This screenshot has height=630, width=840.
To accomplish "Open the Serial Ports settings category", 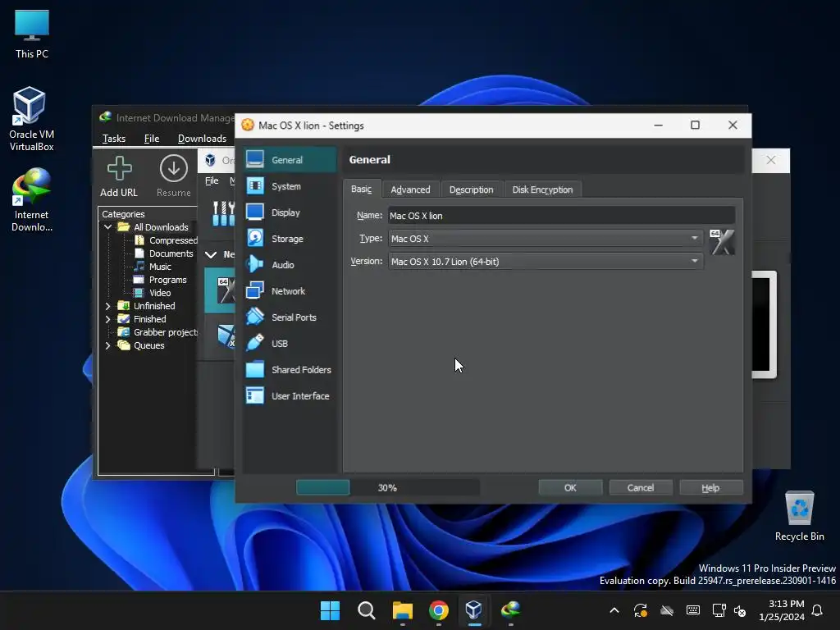I will pyautogui.click(x=290, y=317).
